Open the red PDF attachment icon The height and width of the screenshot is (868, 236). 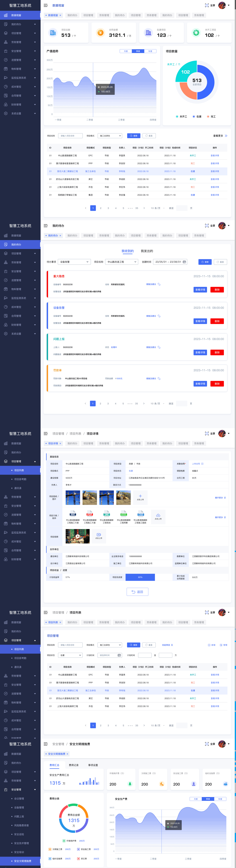click(x=90, y=514)
